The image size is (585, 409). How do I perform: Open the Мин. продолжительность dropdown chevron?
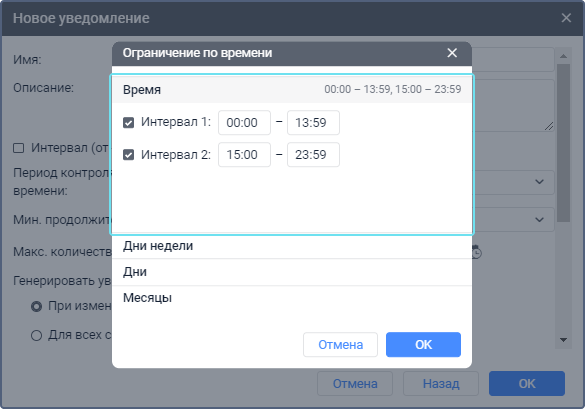click(x=539, y=219)
